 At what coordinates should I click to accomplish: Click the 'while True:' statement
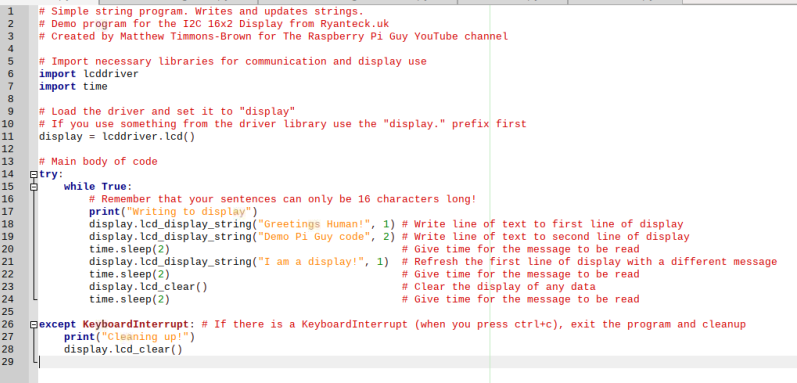(x=98, y=187)
